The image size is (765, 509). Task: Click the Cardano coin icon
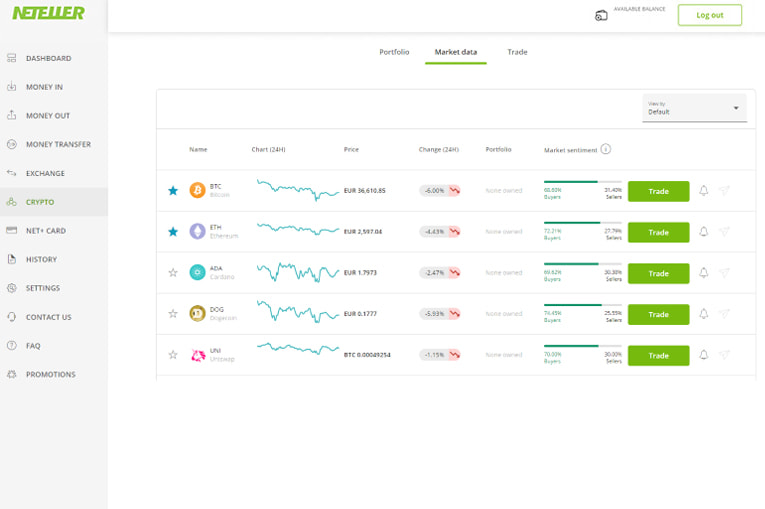pyautogui.click(x=197, y=272)
